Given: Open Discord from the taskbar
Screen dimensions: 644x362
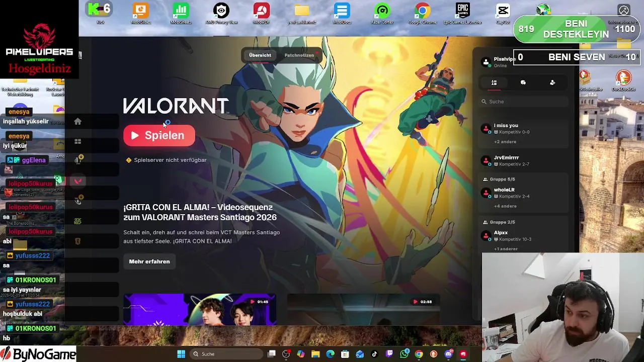Looking at the screenshot, I should coord(448,354).
